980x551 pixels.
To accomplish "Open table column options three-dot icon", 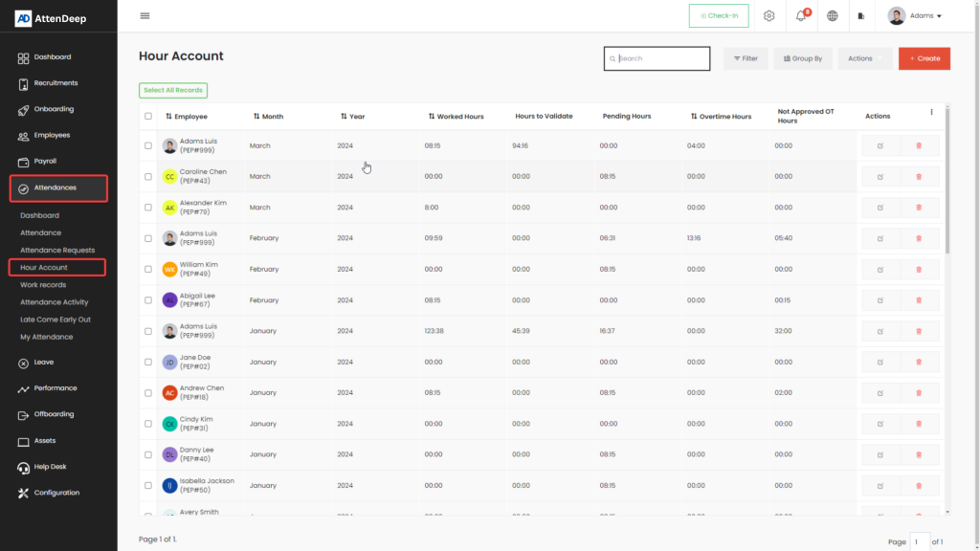I will point(931,113).
